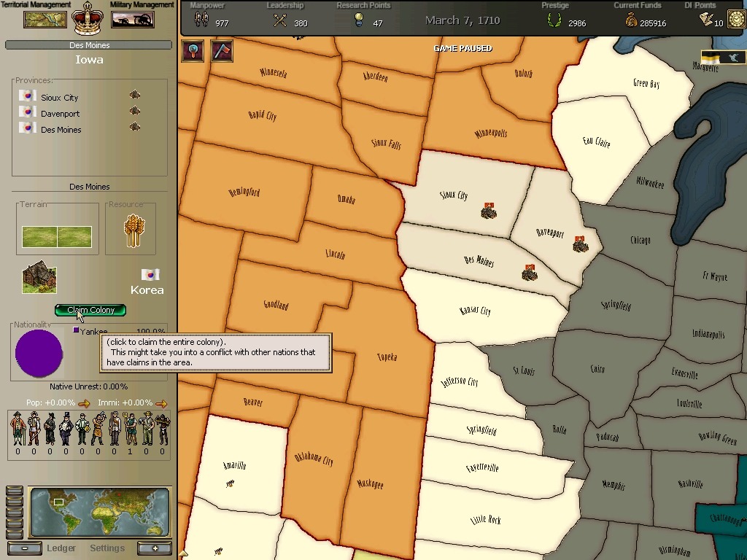Select Omaha province on map

tap(347, 199)
